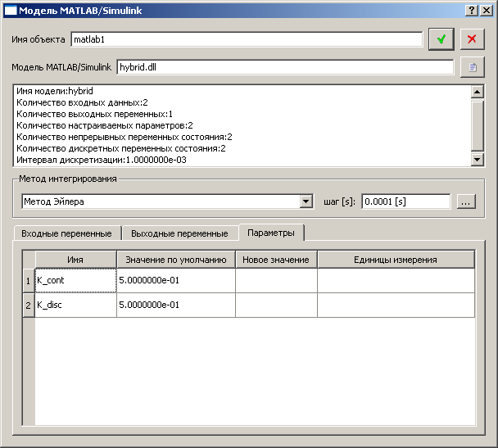Edit the step value 0.0001 [s]
Image resolution: width=498 pixels, height=448 pixels.
406,201
